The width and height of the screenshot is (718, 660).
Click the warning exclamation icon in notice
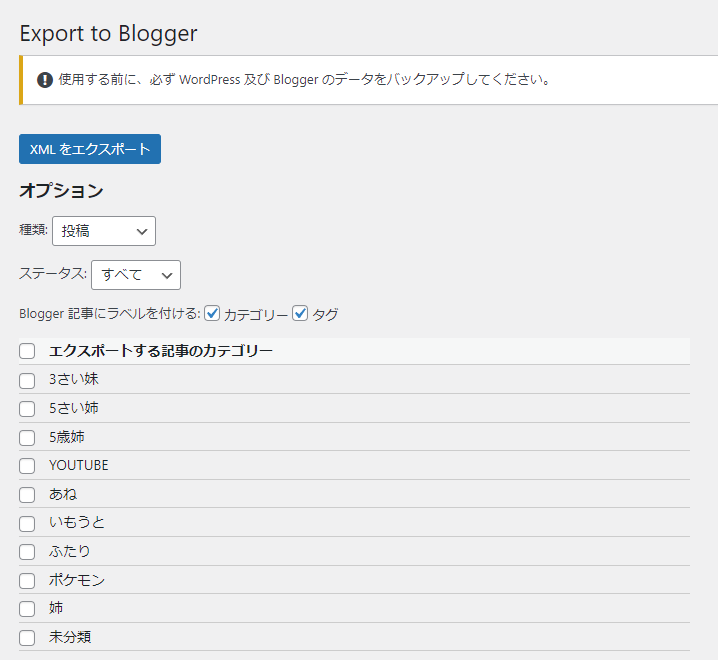tap(45, 80)
